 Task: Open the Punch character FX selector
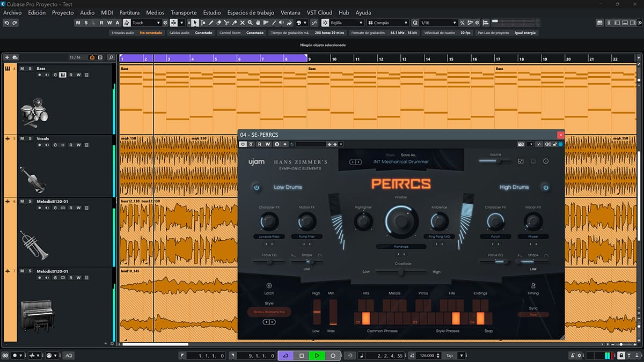point(495,237)
